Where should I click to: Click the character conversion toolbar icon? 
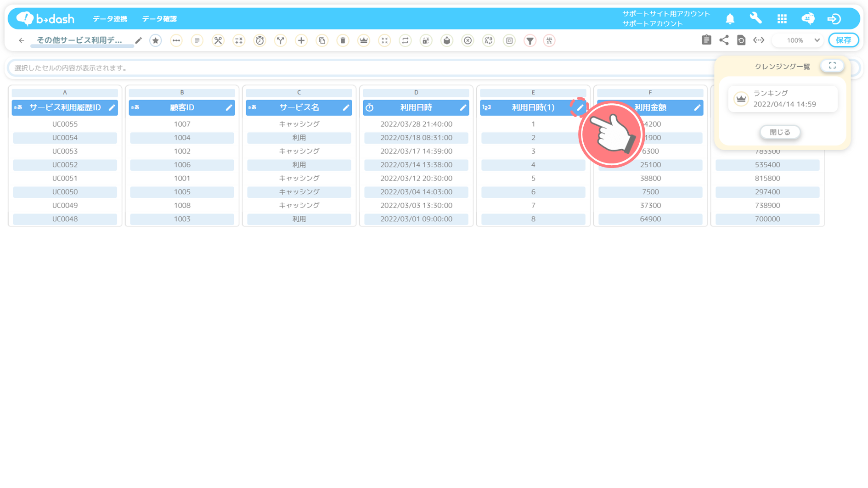click(489, 40)
